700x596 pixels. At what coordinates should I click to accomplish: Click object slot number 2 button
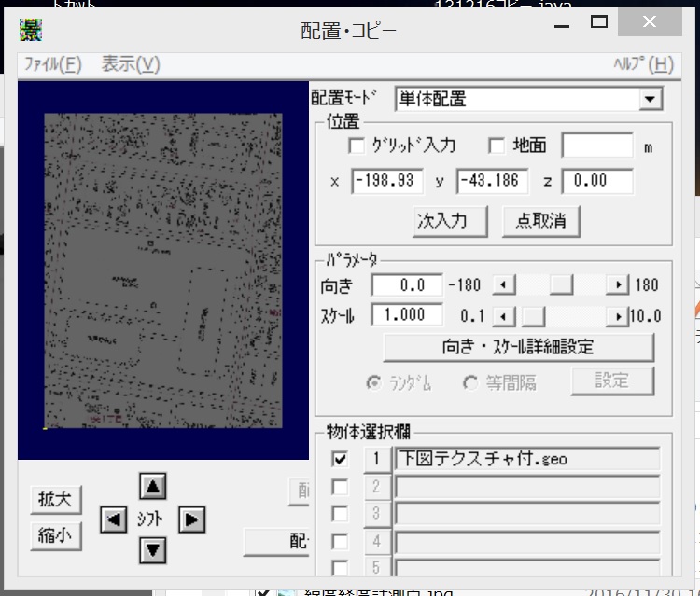tap(377, 487)
